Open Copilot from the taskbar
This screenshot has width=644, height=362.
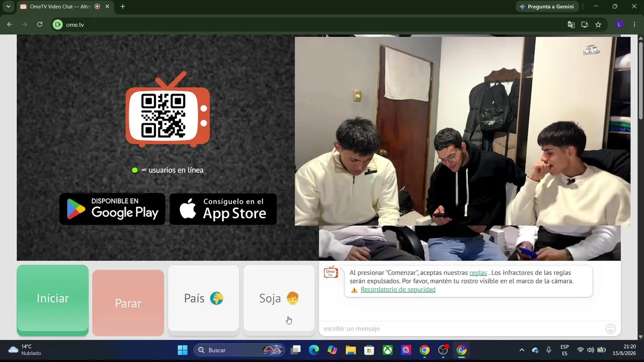point(332,350)
